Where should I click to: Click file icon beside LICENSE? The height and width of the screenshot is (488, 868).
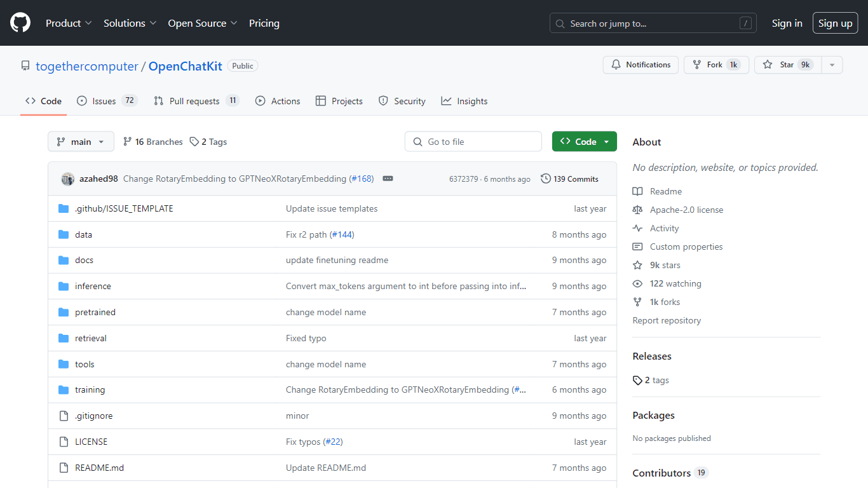[x=64, y=442]
